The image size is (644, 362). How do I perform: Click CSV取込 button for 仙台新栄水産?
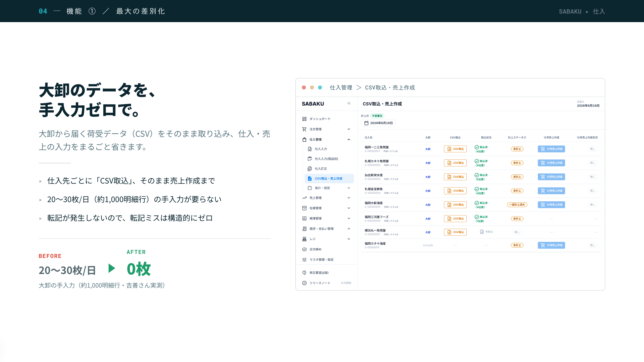point(455,177)
